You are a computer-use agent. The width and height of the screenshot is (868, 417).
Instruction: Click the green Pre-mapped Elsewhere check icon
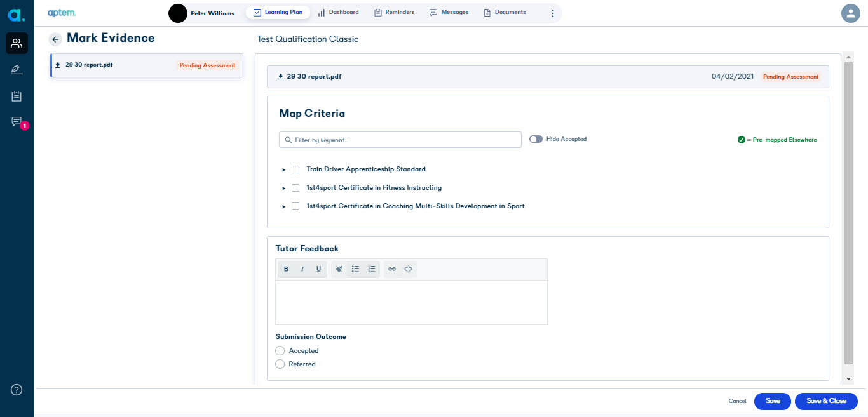[741, 140]
